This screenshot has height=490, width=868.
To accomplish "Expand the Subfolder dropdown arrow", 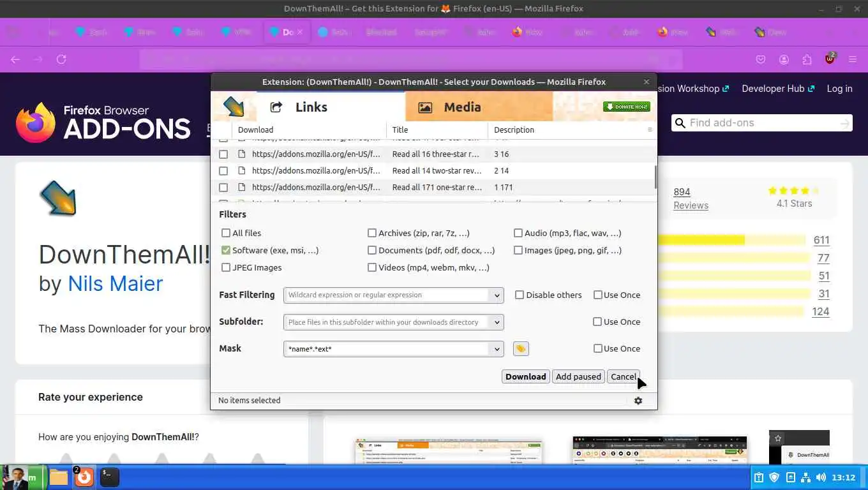I will coord(497,322).
